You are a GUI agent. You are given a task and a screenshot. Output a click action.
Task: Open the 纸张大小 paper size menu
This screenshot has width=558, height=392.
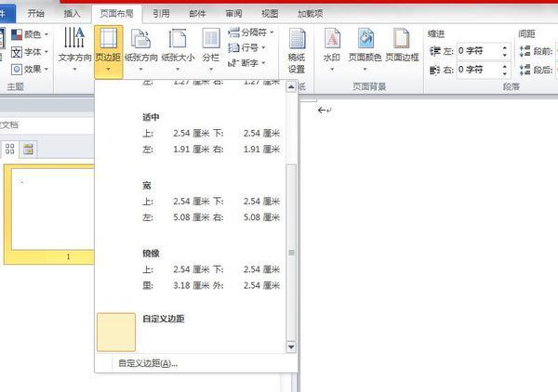tap(179, 49)
